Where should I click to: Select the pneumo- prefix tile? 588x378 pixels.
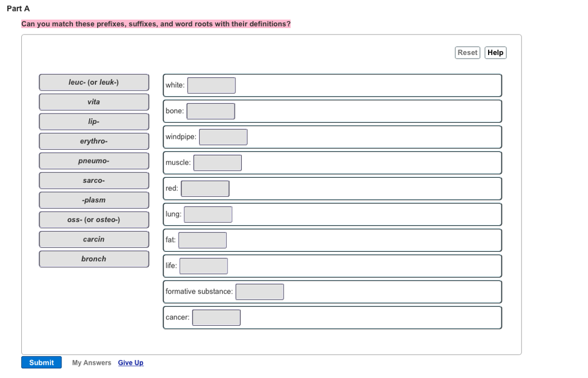94,161
